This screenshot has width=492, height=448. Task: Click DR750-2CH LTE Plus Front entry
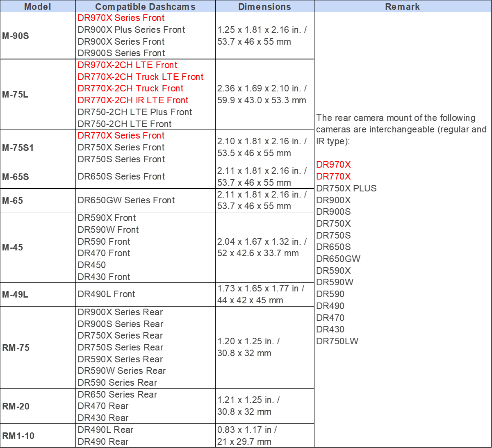tap(135, 112)
